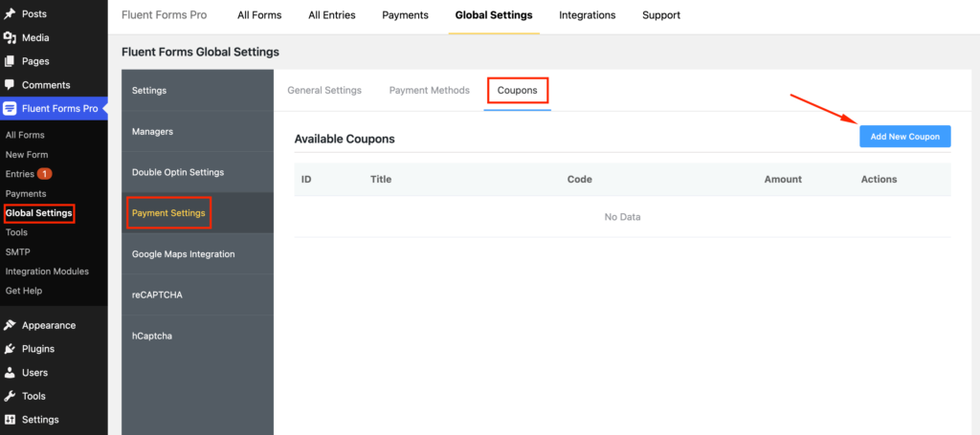The image size is (980, 435).
Task: Select Global Settings top tab
Action: click(x=494, y=15)
